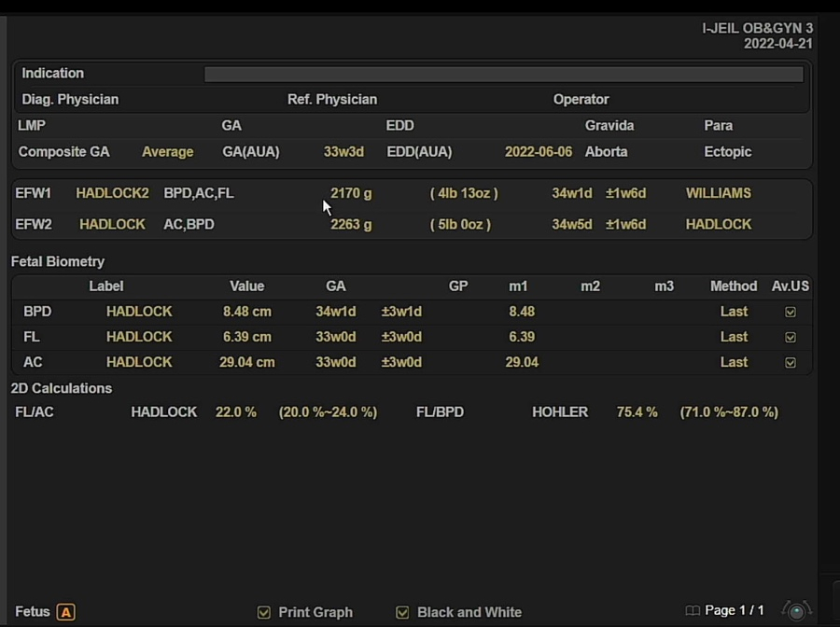Select the AC m1 measurement 29.04

(x=522, y=363)
